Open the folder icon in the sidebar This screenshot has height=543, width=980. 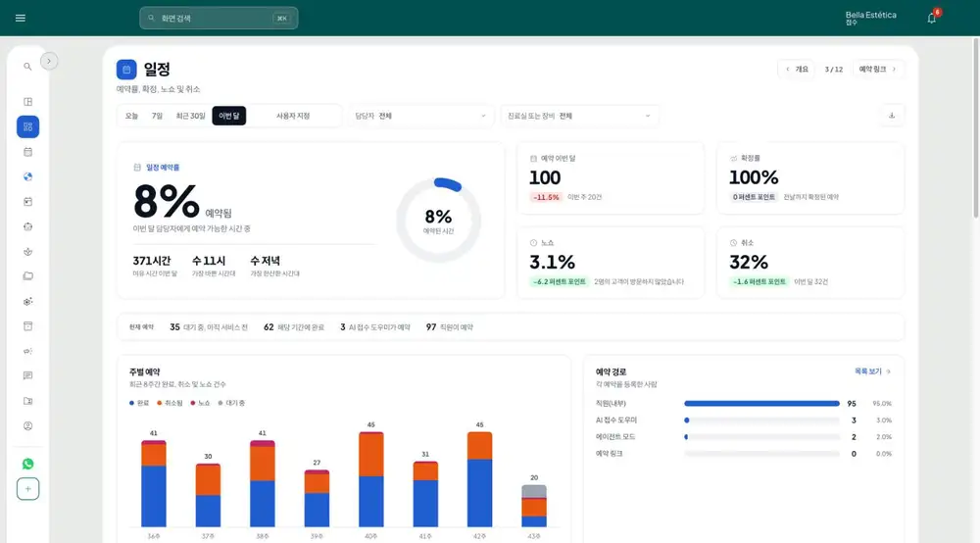click(x=27, y=276)
